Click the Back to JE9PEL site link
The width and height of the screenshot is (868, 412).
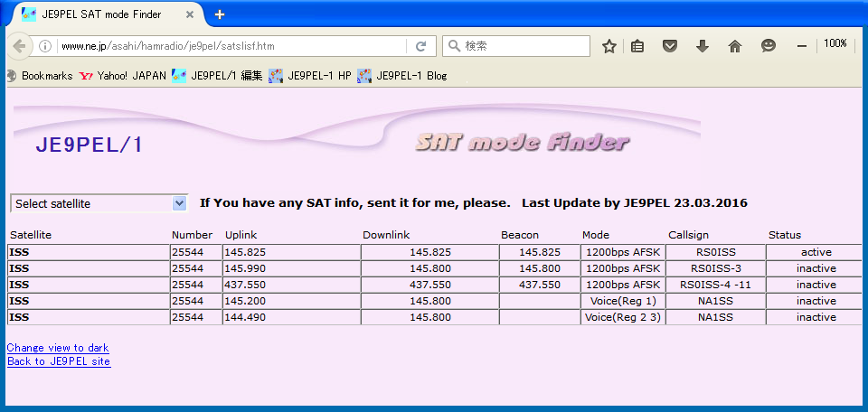59,361
